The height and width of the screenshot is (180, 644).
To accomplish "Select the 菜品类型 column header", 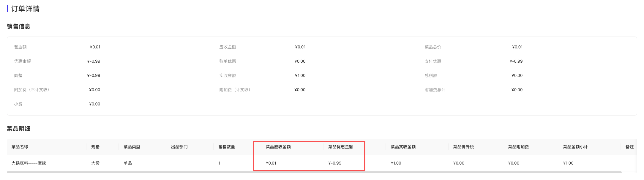I will (132, 147).
